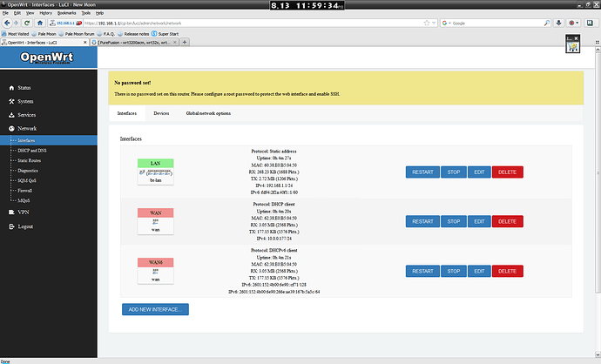Open the address bar history dropdown arrow
The height and width of the screenshot is (364, 601).
434,23
